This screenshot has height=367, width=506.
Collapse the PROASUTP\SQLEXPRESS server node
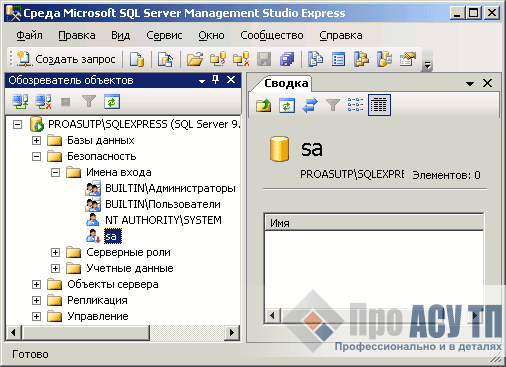pos(17,125)
